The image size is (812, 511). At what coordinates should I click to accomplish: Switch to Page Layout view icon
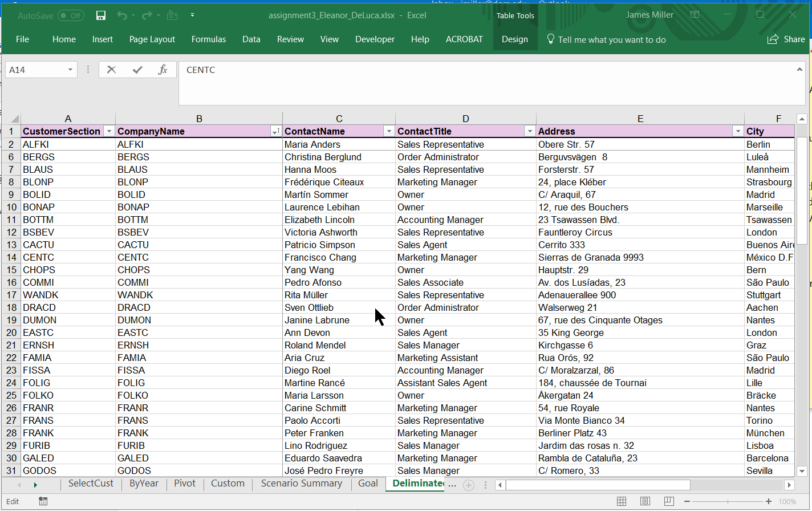645,501
